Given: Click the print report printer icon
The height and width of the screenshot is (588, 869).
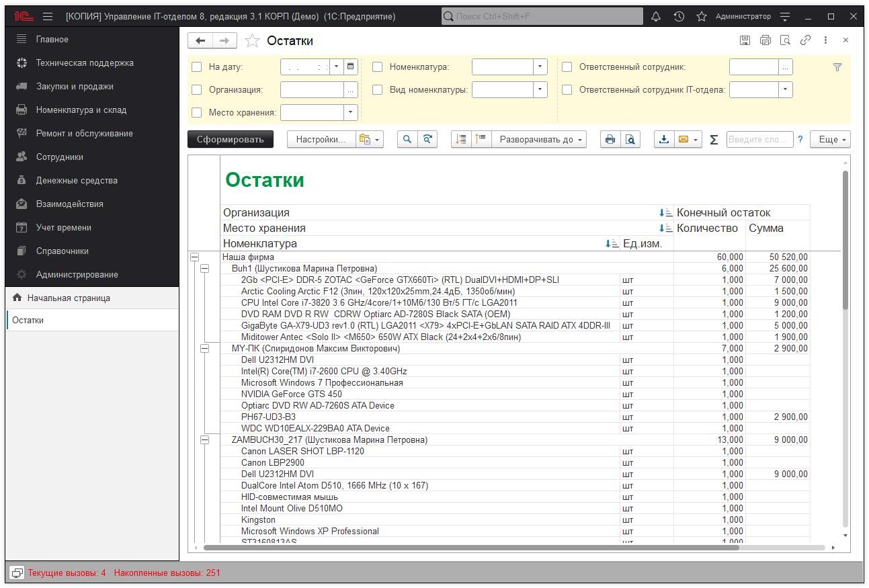Looking at the screenshot, I should (610, 139).
